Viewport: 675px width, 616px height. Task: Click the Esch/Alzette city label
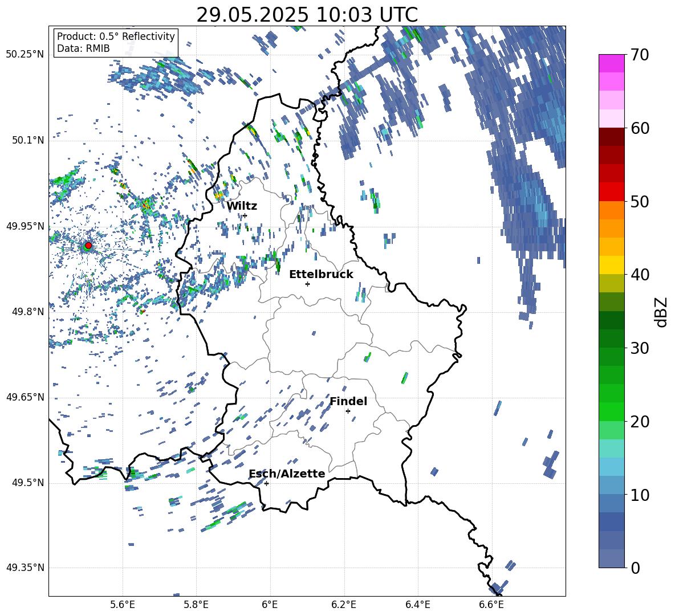pos(287,474)
